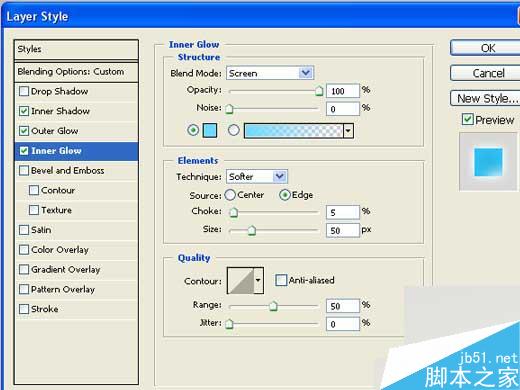Uncheck the Outer Glow checkbox
This screenshot has height=390, width=520.
[x=24, y=131]
